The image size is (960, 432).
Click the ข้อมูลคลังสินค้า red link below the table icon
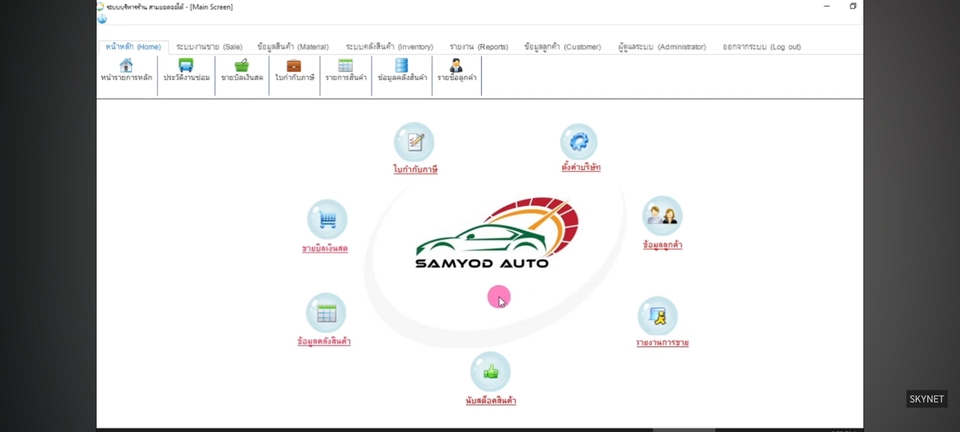pos(324,342)
